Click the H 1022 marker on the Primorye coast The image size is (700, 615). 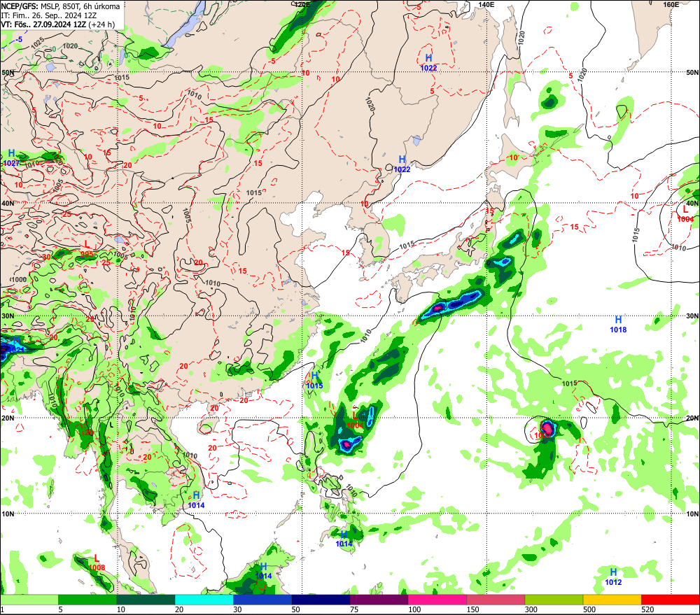402,164
